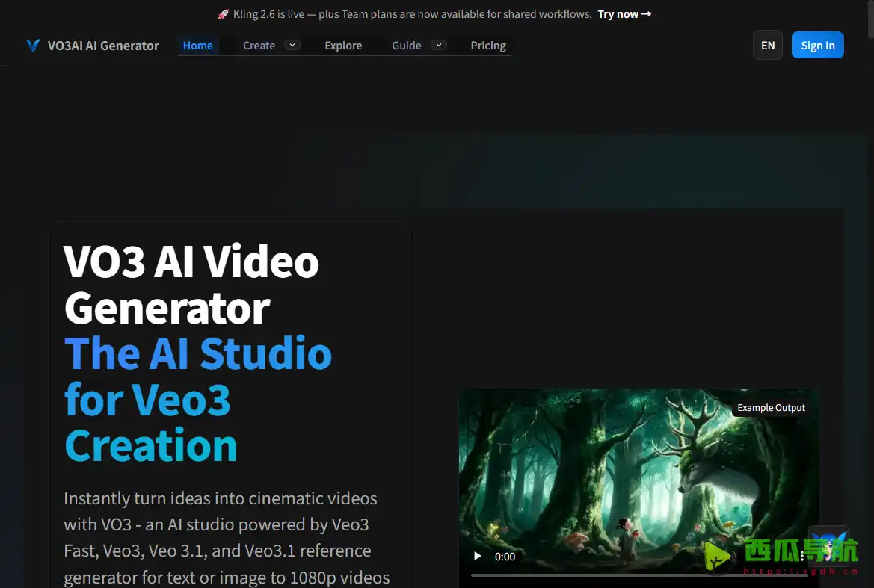This screenshot has height=588, width=874.
Task: Click the 0:00 time display
Action: coord(505,556)
